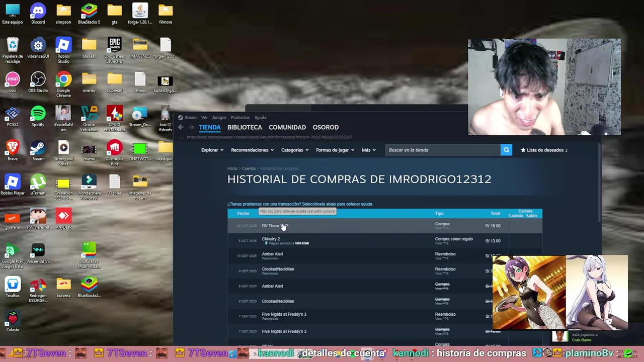Expand the Recomendaciones dropdown
644x362 pixels.
pos(252,150)
